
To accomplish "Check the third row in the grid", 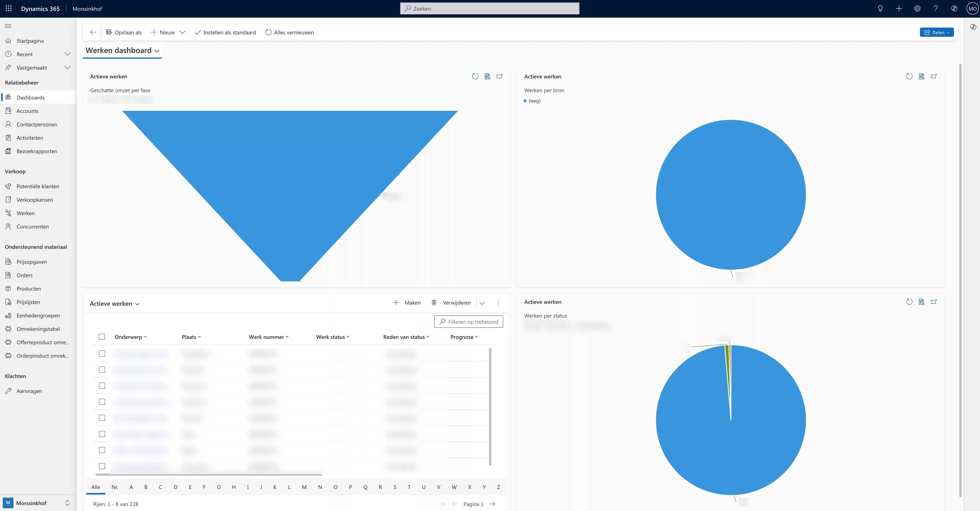I will pos(102,385).
